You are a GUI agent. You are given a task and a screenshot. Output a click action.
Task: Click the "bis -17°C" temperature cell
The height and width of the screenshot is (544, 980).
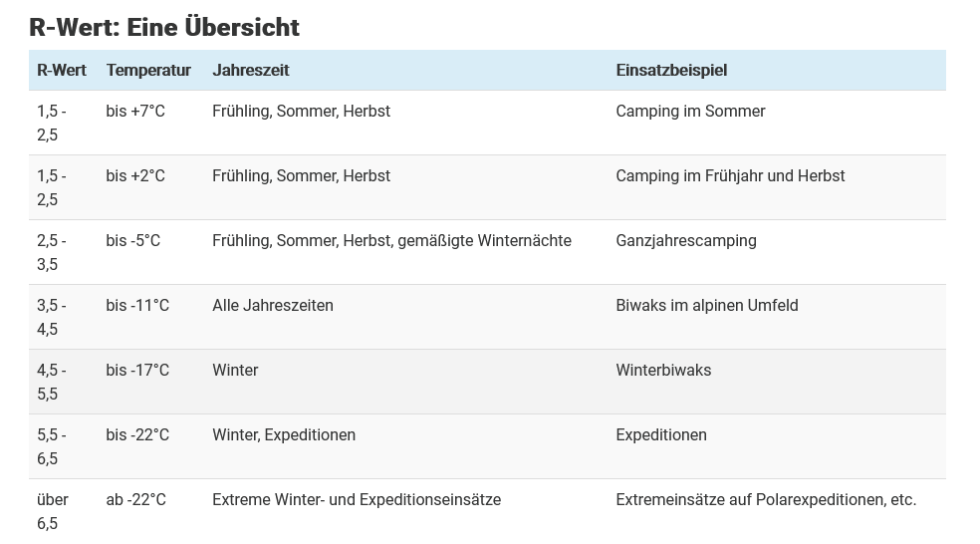click(x=137, y=371)
